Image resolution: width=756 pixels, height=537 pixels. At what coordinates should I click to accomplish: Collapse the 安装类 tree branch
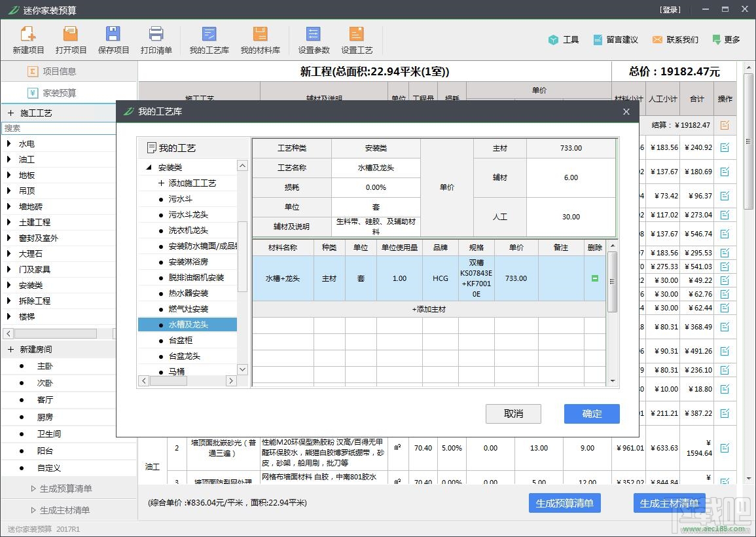149,166
